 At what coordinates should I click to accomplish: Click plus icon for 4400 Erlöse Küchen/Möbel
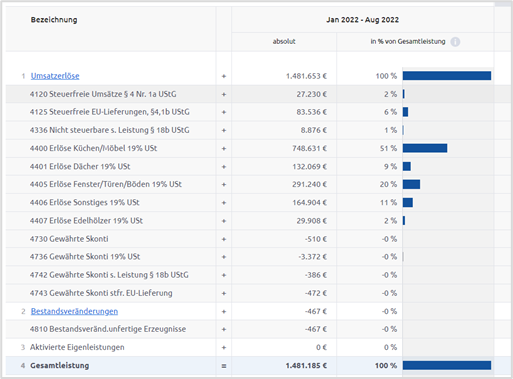pyautogui.click(x=224, y=149)
